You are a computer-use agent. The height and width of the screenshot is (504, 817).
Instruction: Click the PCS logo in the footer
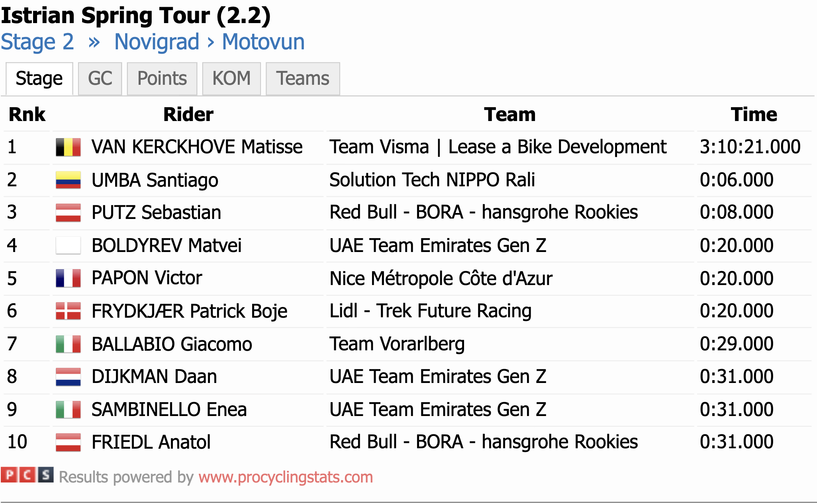(x=27, y=475)
